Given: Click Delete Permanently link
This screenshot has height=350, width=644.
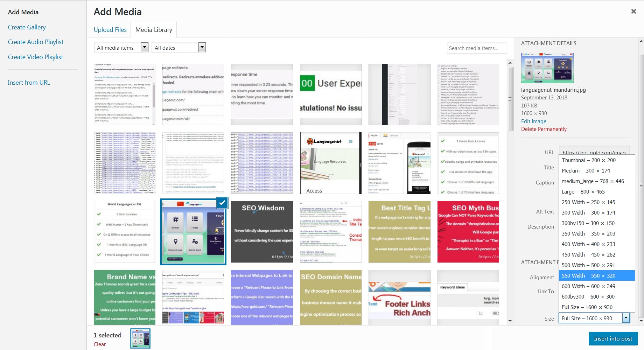Looking at the screenshot, I should [544, 129].
